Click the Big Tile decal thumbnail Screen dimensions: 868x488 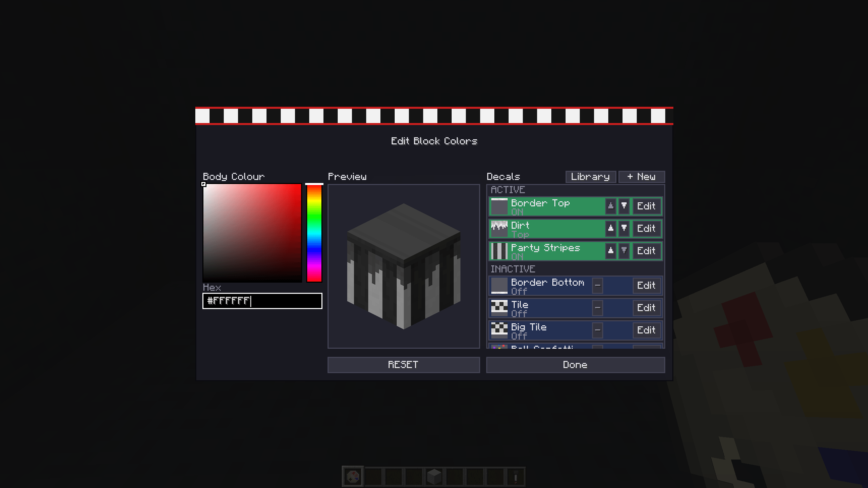coord(499,330)
